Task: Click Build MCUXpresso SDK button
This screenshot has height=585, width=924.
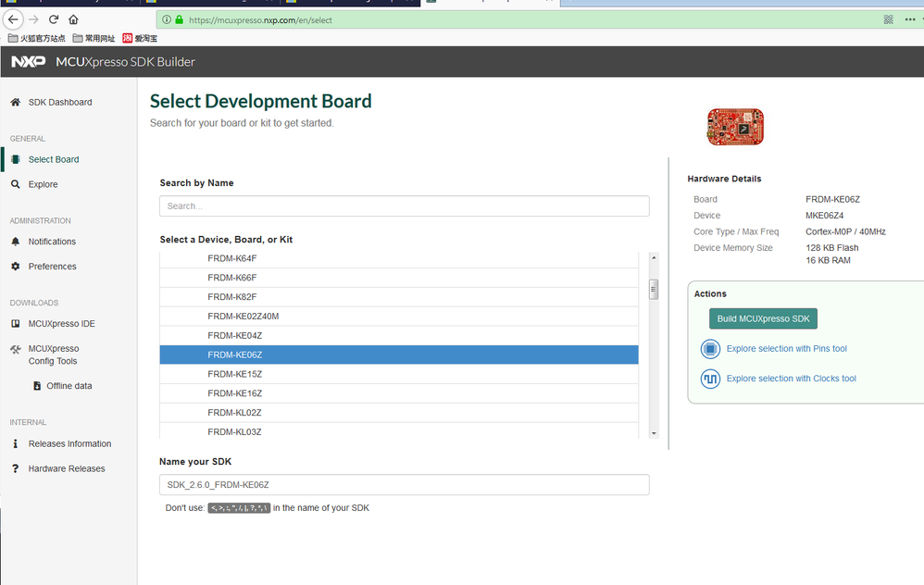Action: 763,318
